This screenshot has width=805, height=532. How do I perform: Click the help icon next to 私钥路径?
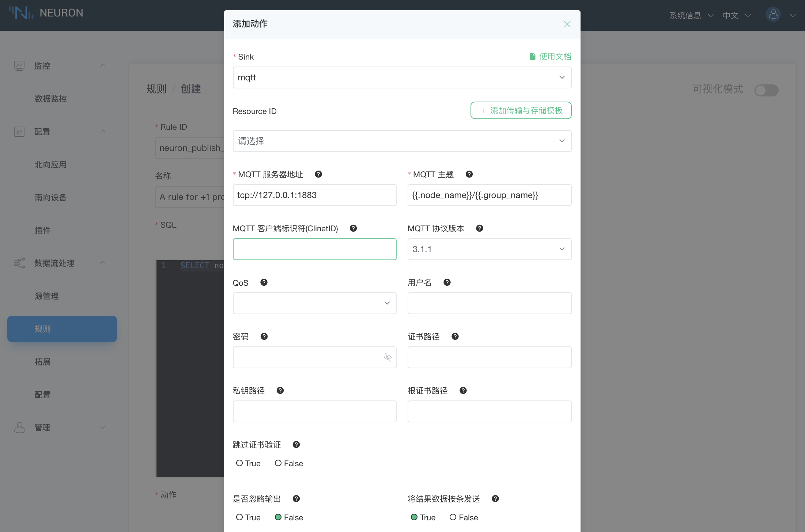click(x=280, y=391)
